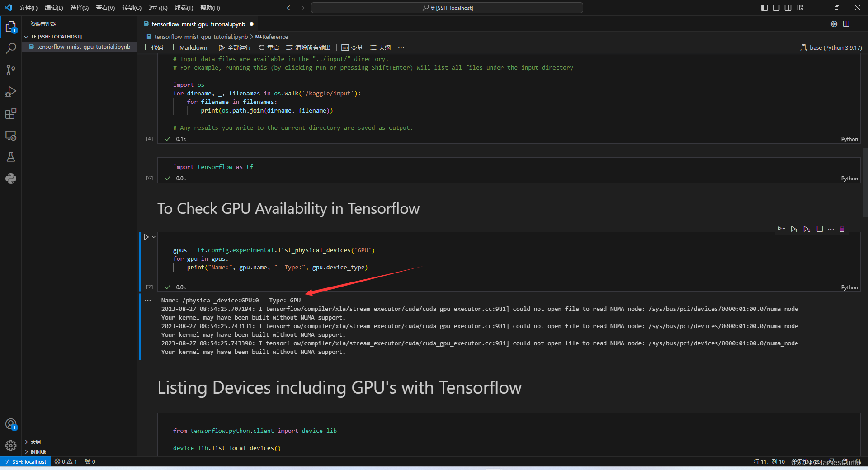Image resolution: width=868 pixels, height=470 pixels.
Task: Execute cell and below from the cell toolbar
Action: (x=807, y=229)
